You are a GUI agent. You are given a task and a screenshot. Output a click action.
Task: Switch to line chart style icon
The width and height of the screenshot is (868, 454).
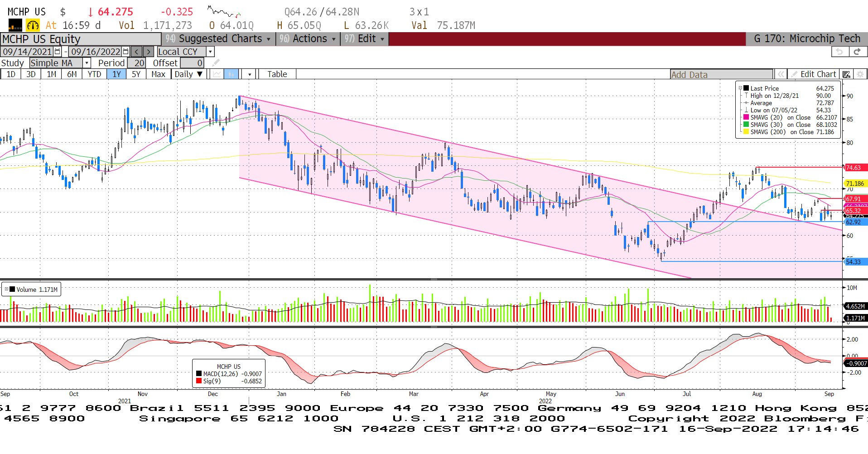point(217,74)
